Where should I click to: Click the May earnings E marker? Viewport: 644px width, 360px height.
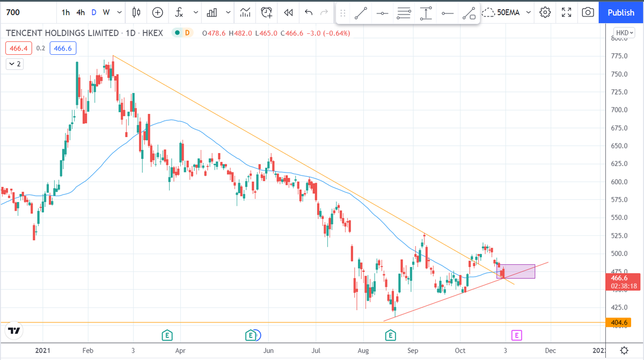(x=250, y=335)
